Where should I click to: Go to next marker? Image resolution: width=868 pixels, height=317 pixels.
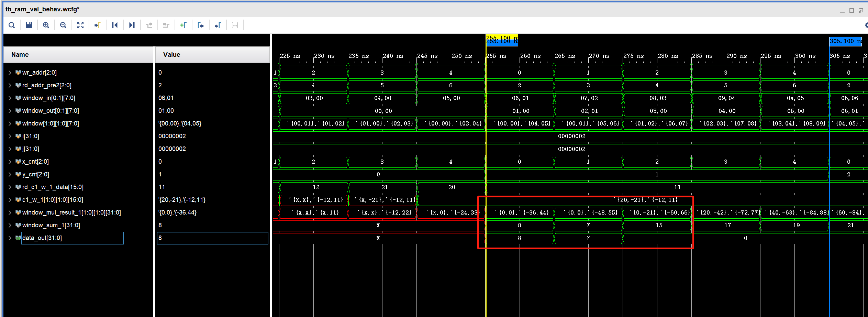(x=218, y=25)
